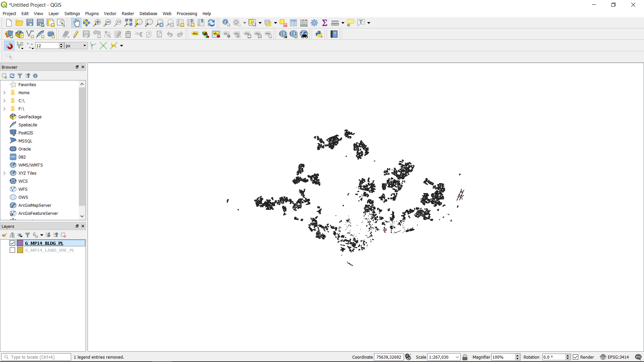
Task: Select PostGIS in the Browser panel
Action: point(26,133)
